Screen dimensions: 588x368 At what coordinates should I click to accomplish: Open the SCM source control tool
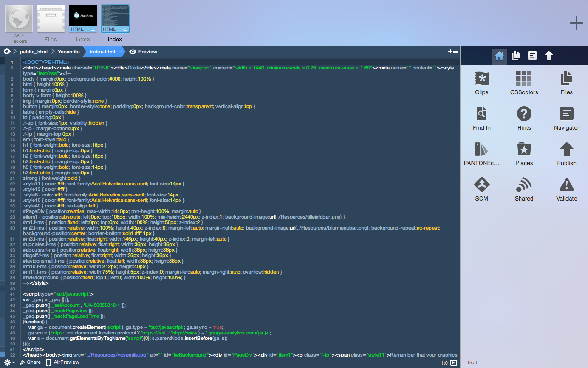click(x=481, y=190)
